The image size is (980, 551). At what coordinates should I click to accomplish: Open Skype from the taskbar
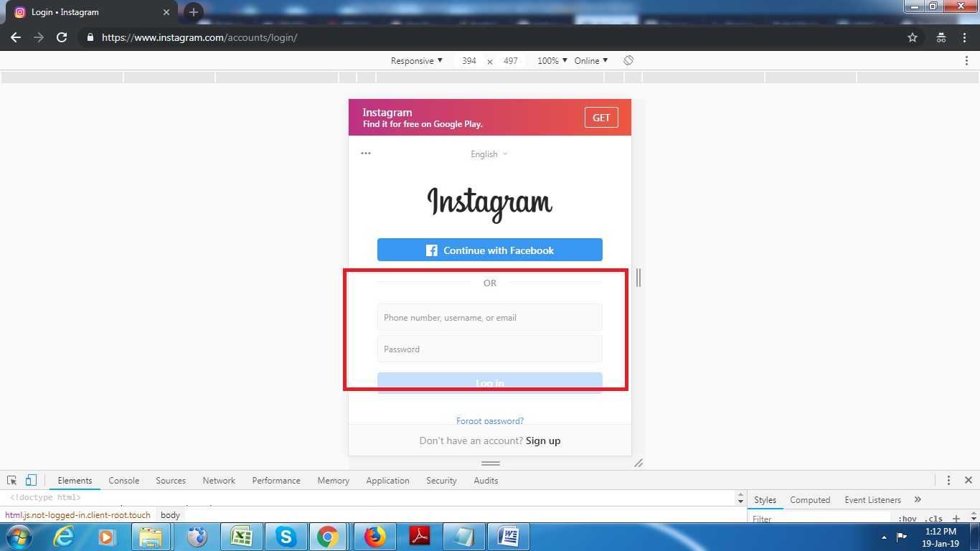tap(286, 536)
